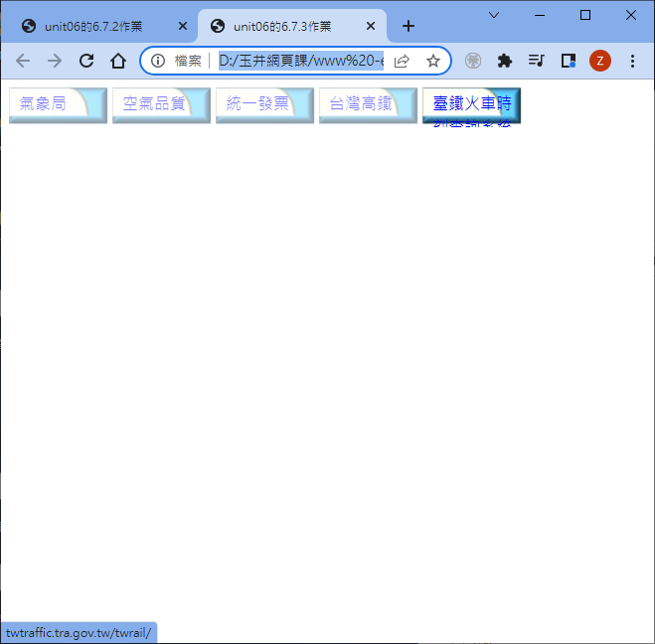This screenshot has height=644, width=655.
Task: Open a new tab
Action: (x=409, y=26)
